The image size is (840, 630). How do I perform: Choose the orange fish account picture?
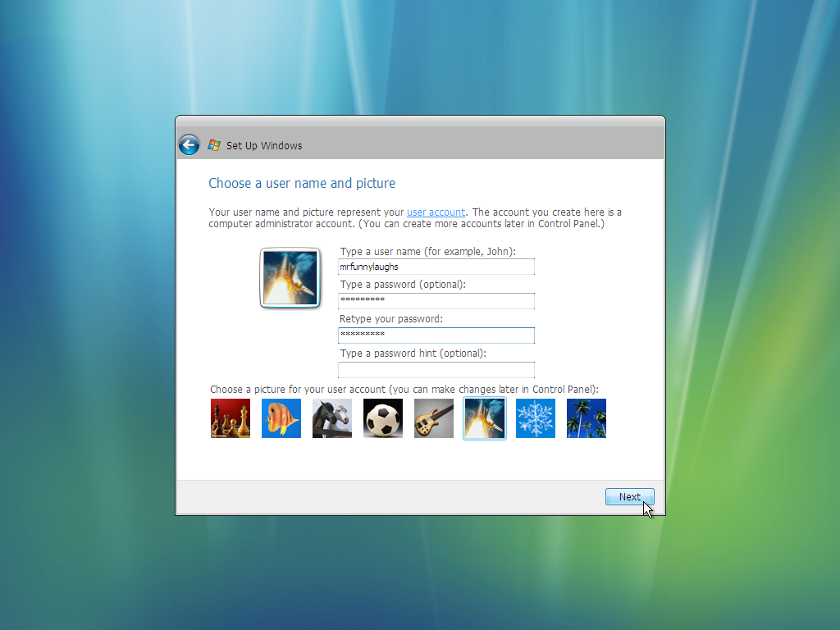(281, 418)
